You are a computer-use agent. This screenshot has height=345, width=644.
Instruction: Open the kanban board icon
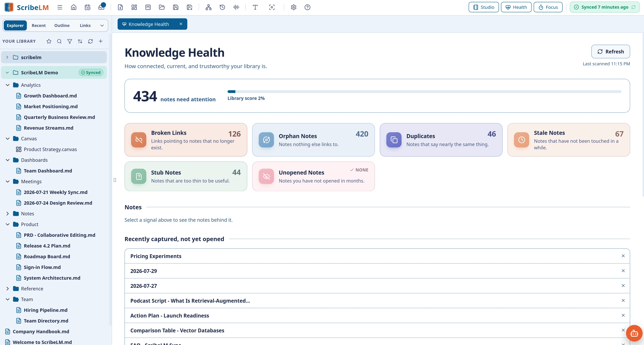pyautogui.click(x=148, y=7)
